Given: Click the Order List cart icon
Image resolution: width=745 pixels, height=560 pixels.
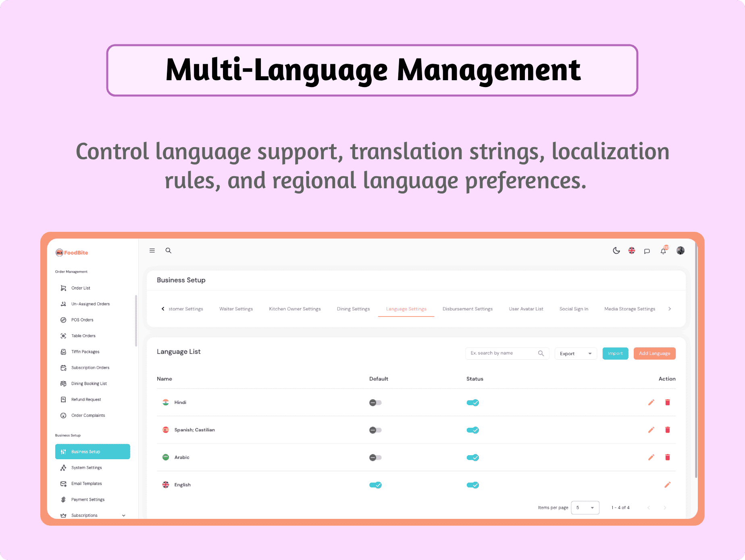Looking at the screenshot, I should (x=63, y=288).
